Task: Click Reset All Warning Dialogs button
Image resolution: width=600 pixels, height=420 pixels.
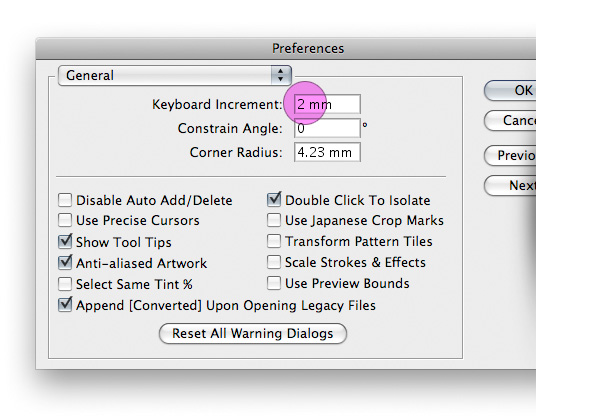Action: [253, 334]
